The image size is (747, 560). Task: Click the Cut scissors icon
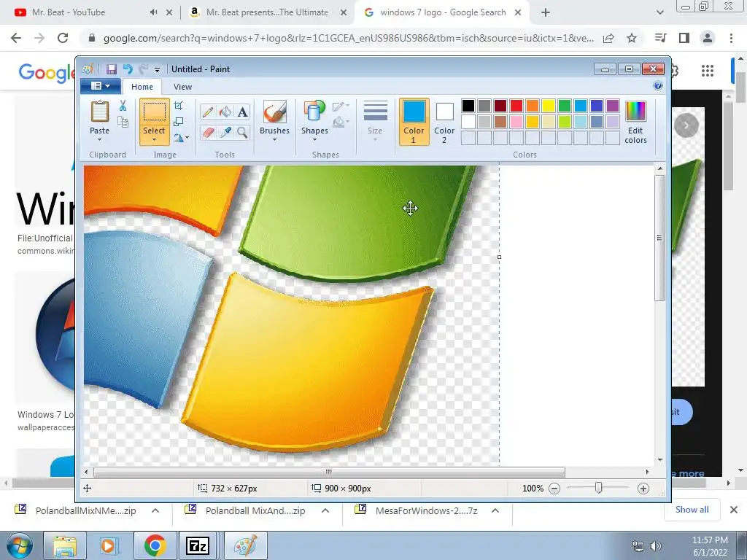tap(123, 106)
